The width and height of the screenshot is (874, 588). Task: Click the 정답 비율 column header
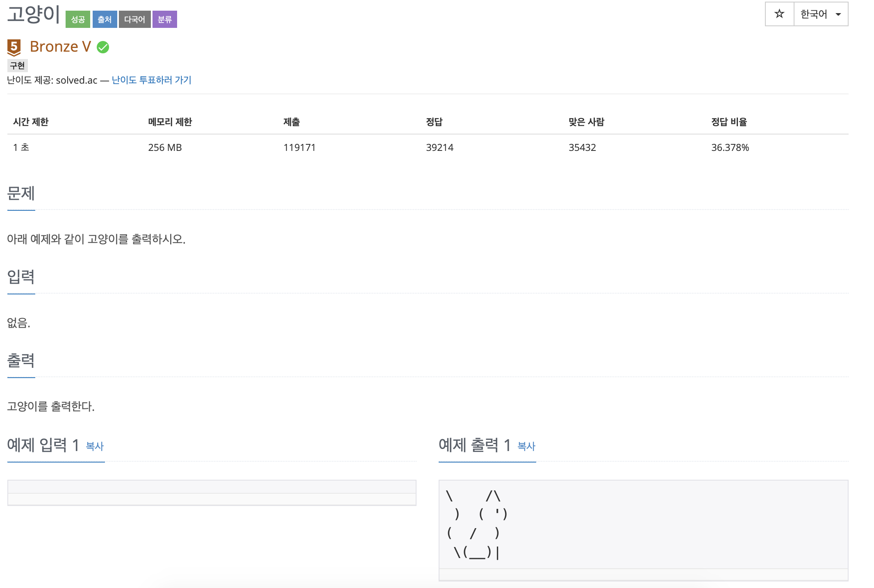(x=729, y=122)
